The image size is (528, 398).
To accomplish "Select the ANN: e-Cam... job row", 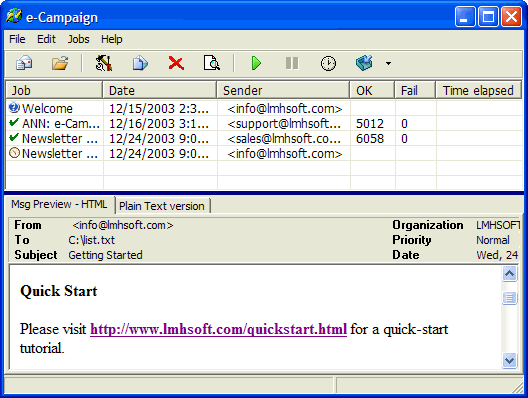I will (x=264, y=124).
